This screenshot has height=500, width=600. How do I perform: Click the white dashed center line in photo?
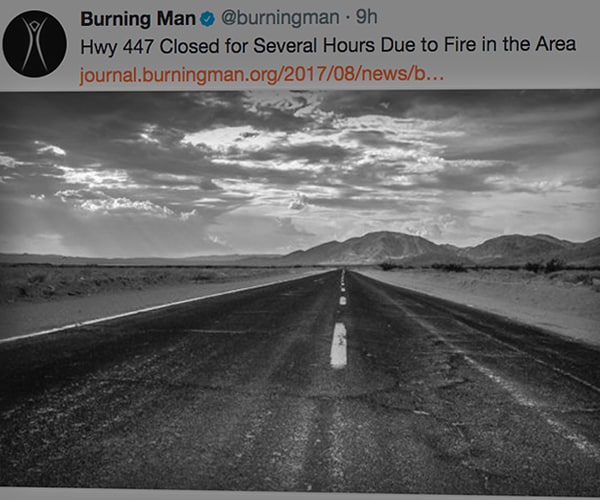[x=339, y=345]
